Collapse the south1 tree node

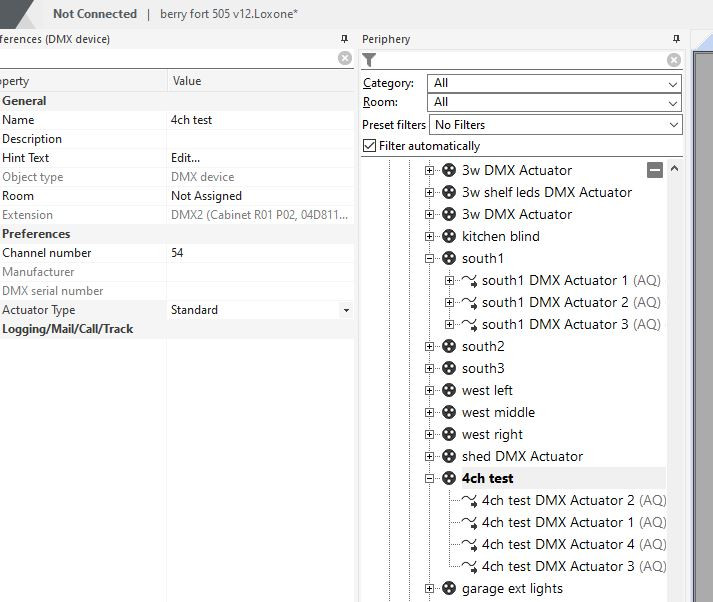click(430, 258)
